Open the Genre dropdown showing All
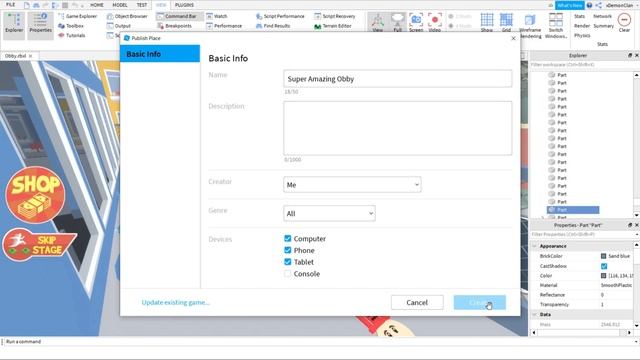 (329, 213)
